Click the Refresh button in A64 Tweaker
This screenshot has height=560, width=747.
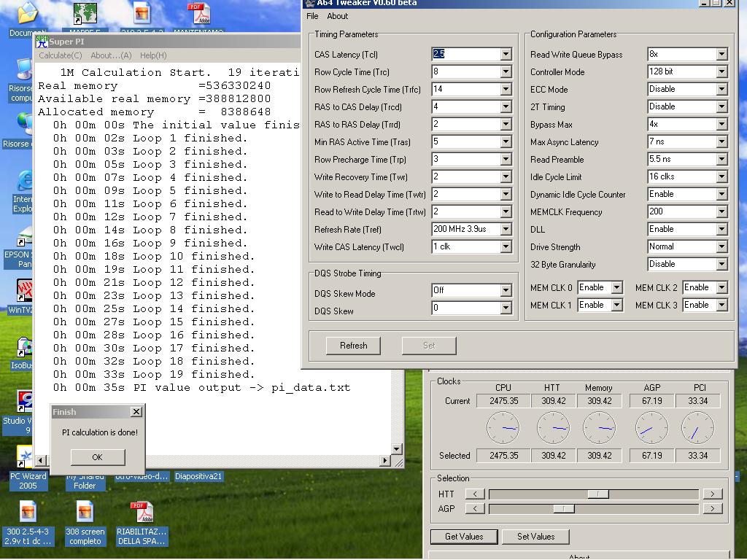pos(354,345)
